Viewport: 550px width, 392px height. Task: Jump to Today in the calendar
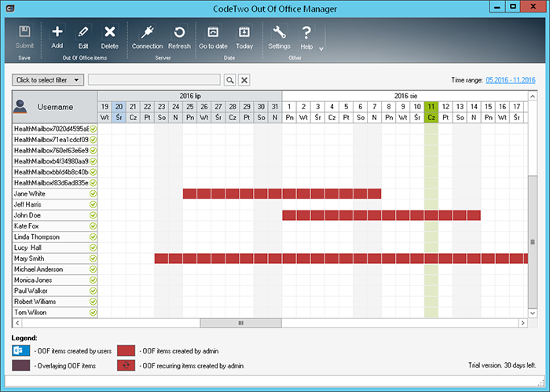(244, 36)
